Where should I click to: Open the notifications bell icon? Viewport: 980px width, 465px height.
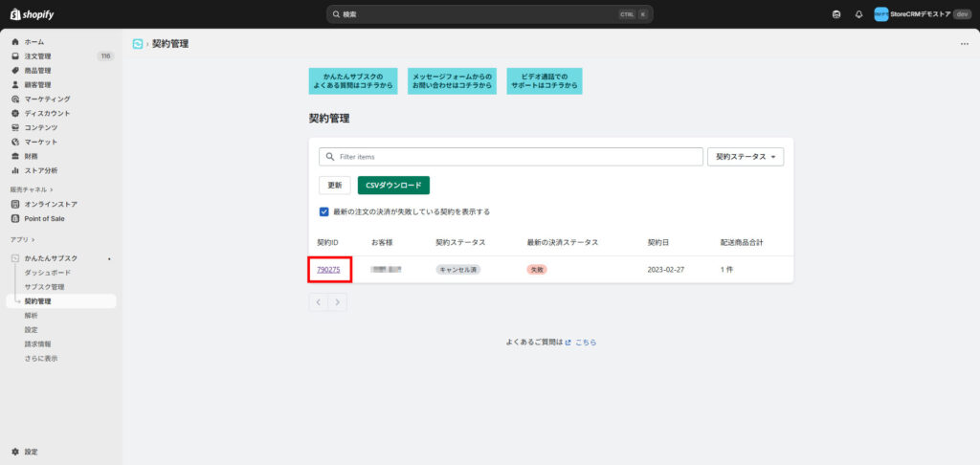tap(858, 14)
